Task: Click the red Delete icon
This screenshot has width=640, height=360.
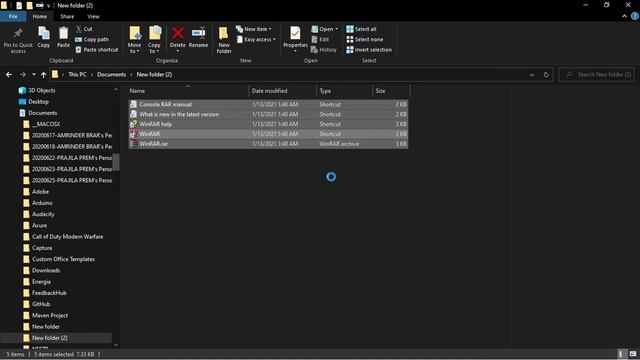Action: [x=178, y=33]
